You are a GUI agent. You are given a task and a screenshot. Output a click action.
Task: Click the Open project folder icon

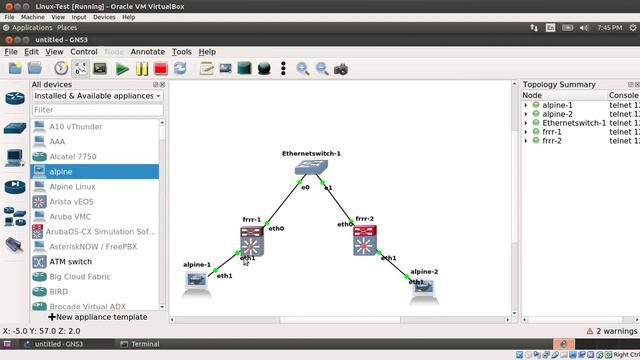point(35,69)
